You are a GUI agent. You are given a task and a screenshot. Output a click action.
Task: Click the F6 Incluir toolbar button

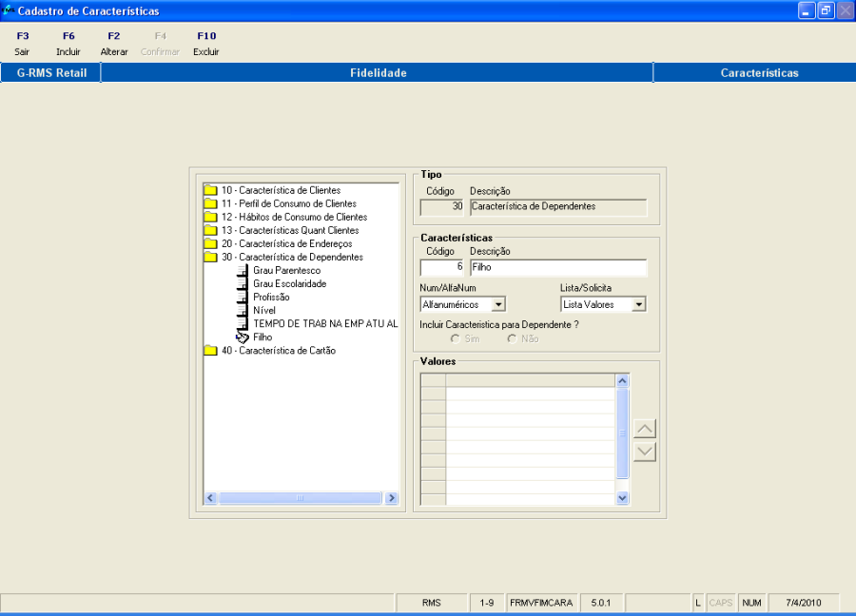68,44
